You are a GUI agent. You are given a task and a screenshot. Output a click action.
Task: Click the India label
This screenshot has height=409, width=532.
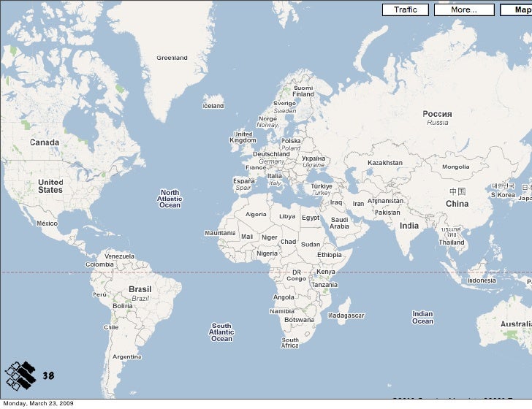click(409, 226)
